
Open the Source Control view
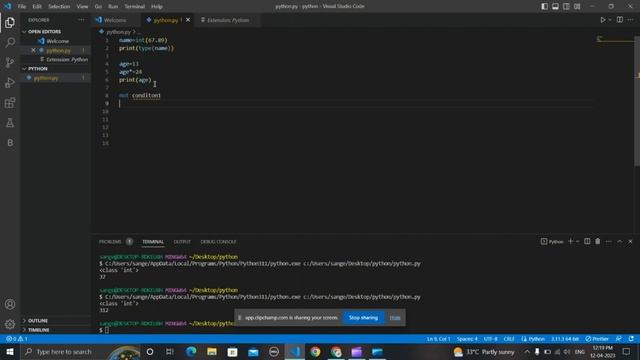(x=10, y=62)
